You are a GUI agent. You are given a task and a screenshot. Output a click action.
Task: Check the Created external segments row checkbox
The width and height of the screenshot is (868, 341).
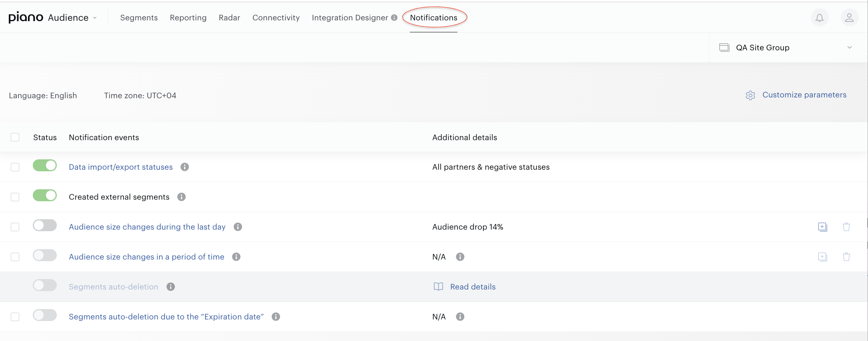(15, 197)
